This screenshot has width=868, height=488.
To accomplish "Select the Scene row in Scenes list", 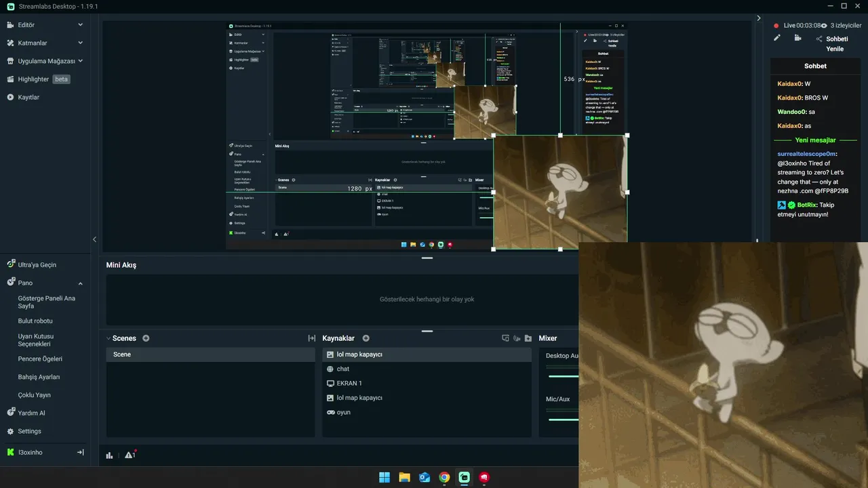I will (x=211, y=354).
